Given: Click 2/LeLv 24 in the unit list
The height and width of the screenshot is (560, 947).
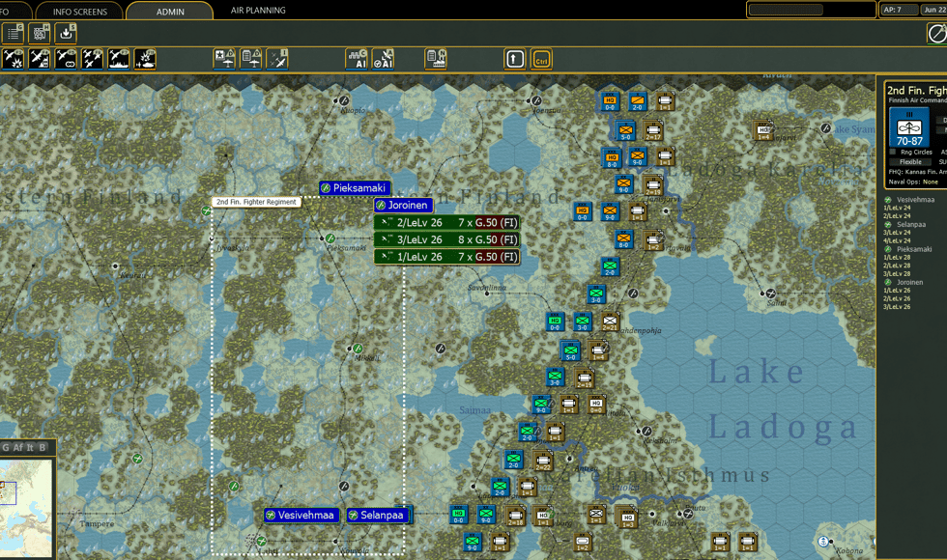Looking at the screenshot, I should tap(897, 216).
